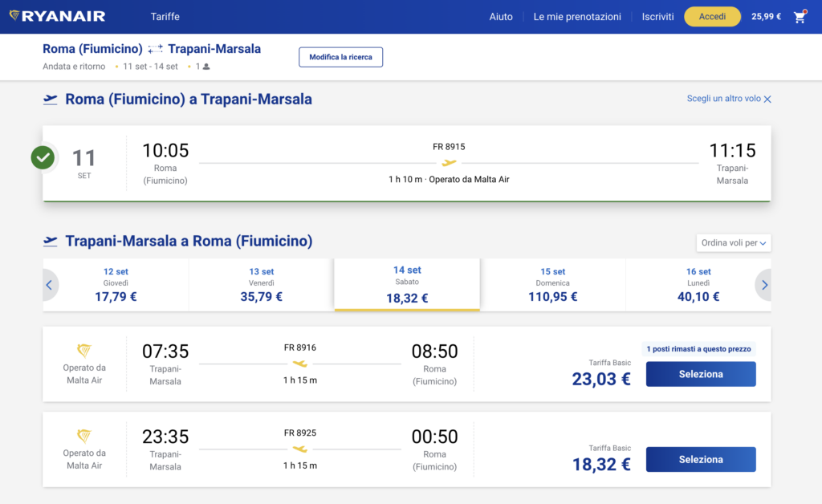Click the 08:50 arrival time
Image resolution: width=822 pixels, height=504 pixels.
(x=434, y=351)
